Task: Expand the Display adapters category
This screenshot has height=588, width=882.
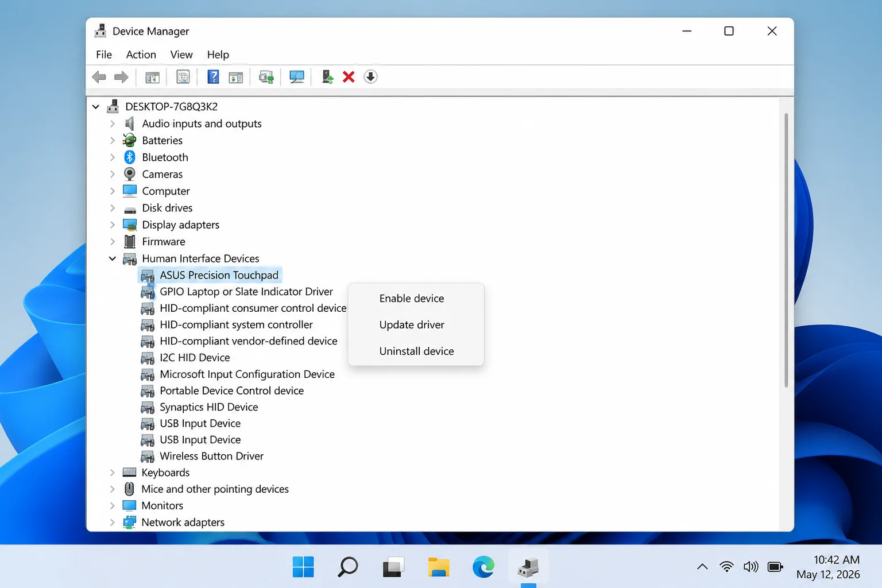Action: (113, 225)
